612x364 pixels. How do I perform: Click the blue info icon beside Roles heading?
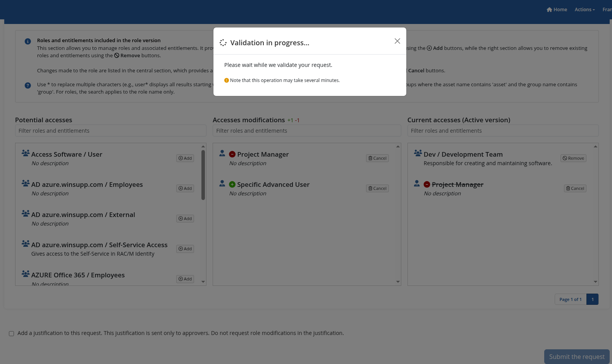(x=28, y=41)
